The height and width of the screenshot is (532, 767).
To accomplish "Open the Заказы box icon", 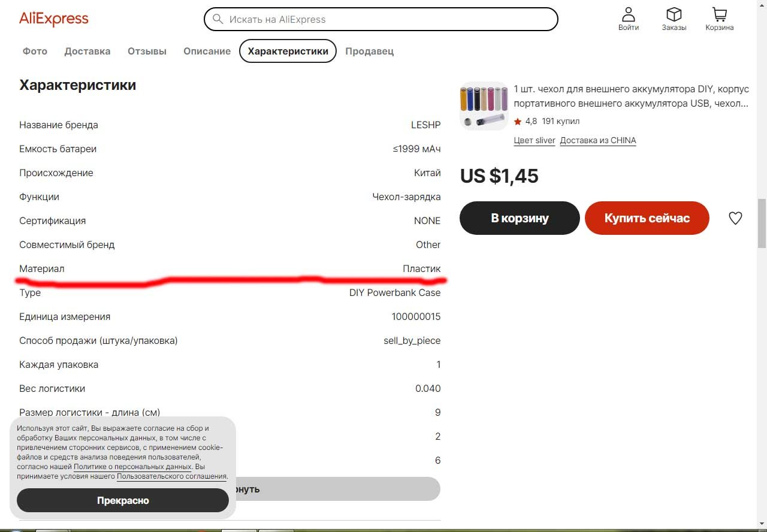I will (x=674, y=14).
